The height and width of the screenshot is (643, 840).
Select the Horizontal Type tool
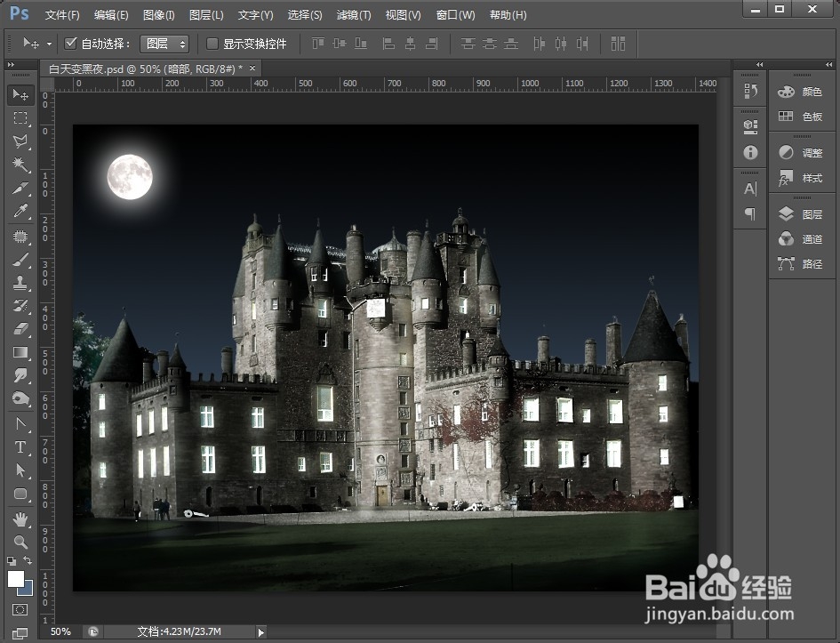[x=20, y=446]
